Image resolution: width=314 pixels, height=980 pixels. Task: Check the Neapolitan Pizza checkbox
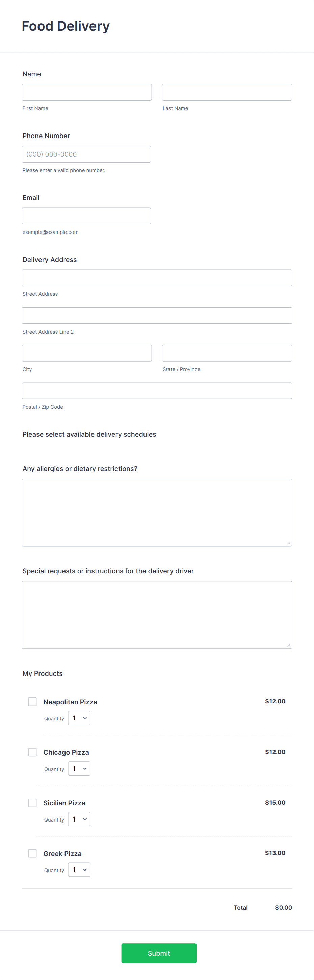32,701
